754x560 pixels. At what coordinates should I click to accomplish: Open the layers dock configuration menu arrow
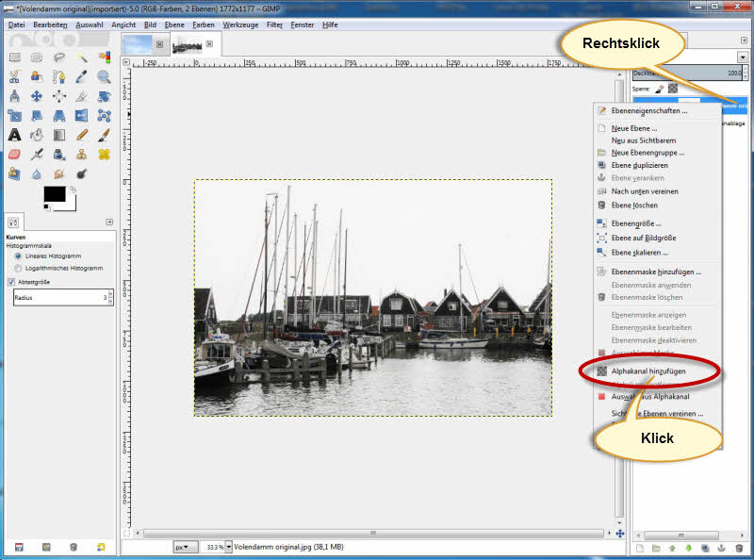coord(744,41)
